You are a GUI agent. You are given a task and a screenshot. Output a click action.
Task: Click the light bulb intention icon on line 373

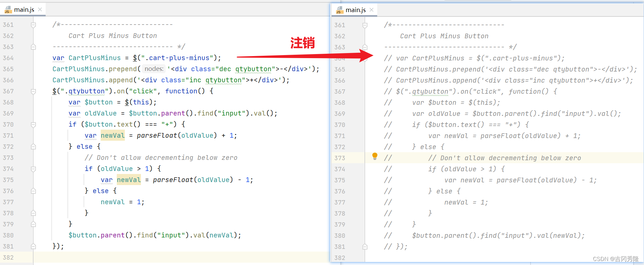pos(375,156)
